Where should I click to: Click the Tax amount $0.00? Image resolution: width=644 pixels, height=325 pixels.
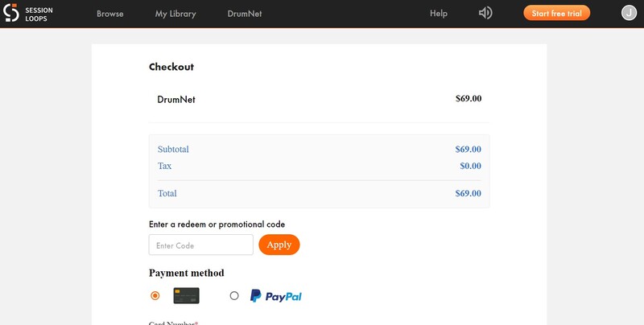pos(470,166)
